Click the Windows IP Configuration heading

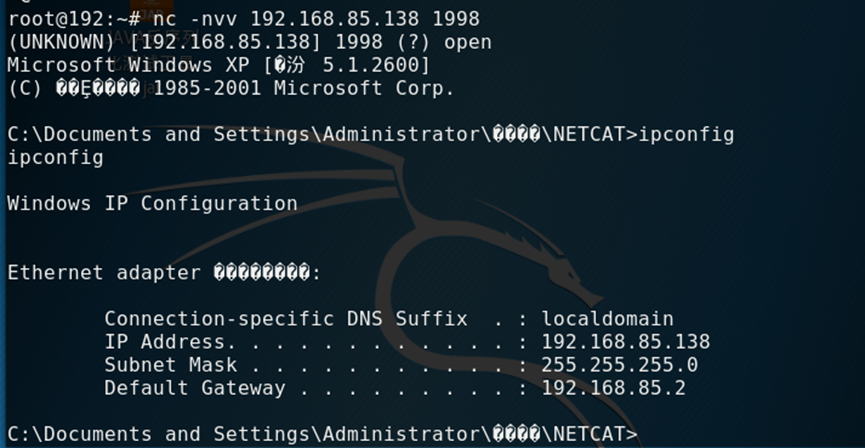tap(152, 204)
